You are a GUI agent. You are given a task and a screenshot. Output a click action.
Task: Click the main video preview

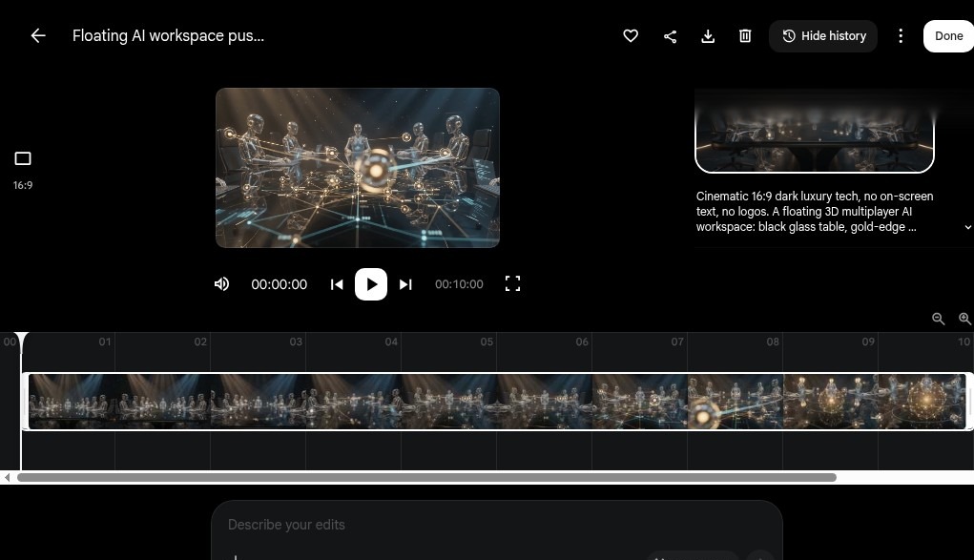pos(357,168)
